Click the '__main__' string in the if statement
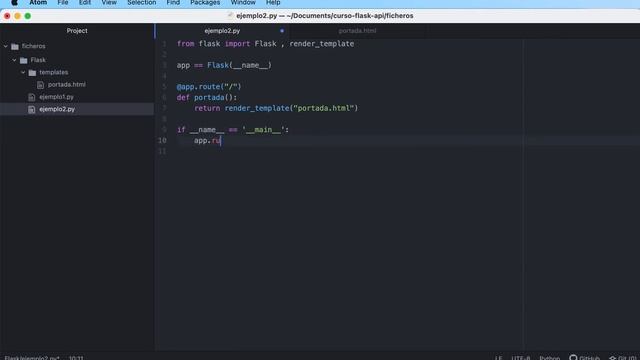 point(263,130)
